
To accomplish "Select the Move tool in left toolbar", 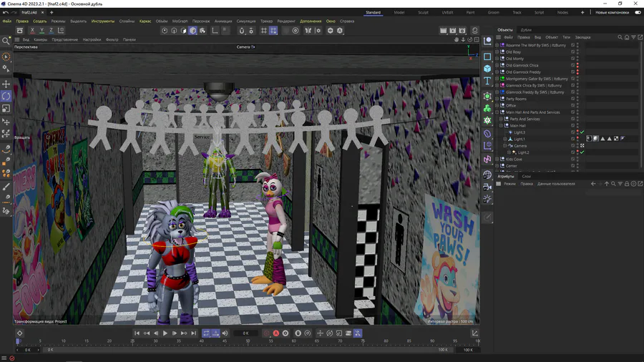I will 6,84.
